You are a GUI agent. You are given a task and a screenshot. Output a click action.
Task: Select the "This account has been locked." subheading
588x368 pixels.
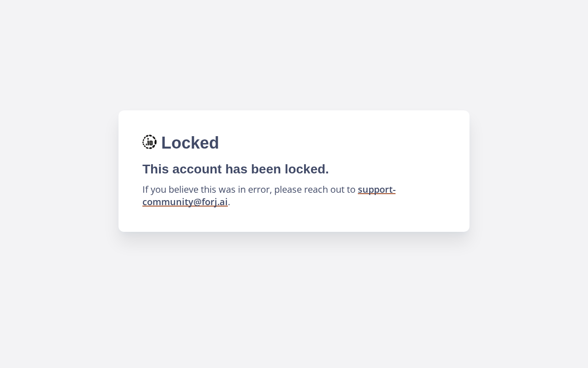pyautogui.click(x=235, y=169)
